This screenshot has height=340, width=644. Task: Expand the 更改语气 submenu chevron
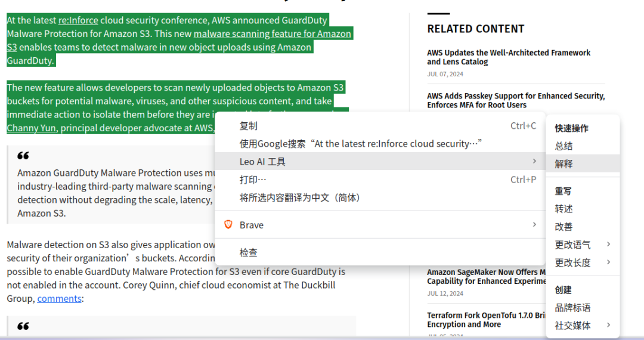[608, 245]
